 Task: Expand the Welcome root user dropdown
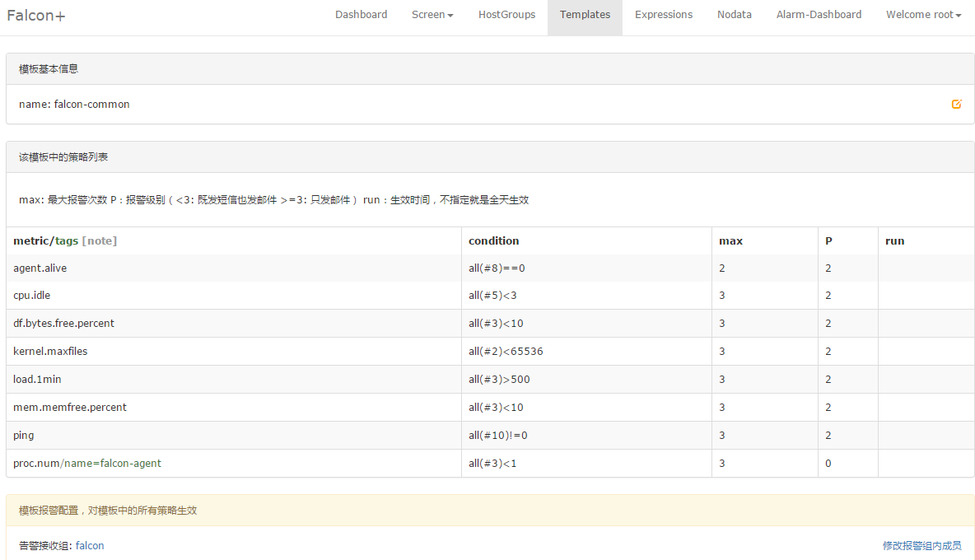[923, 15]
